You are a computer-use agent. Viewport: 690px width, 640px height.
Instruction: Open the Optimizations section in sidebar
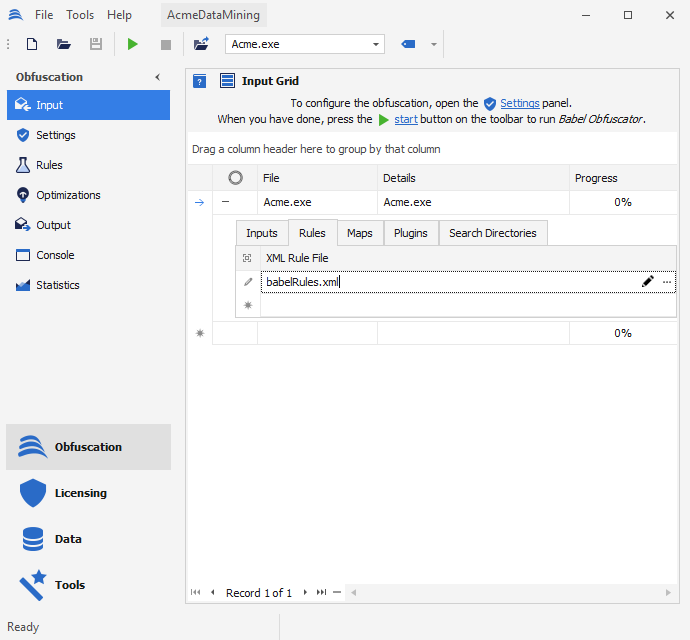point(68,195)
